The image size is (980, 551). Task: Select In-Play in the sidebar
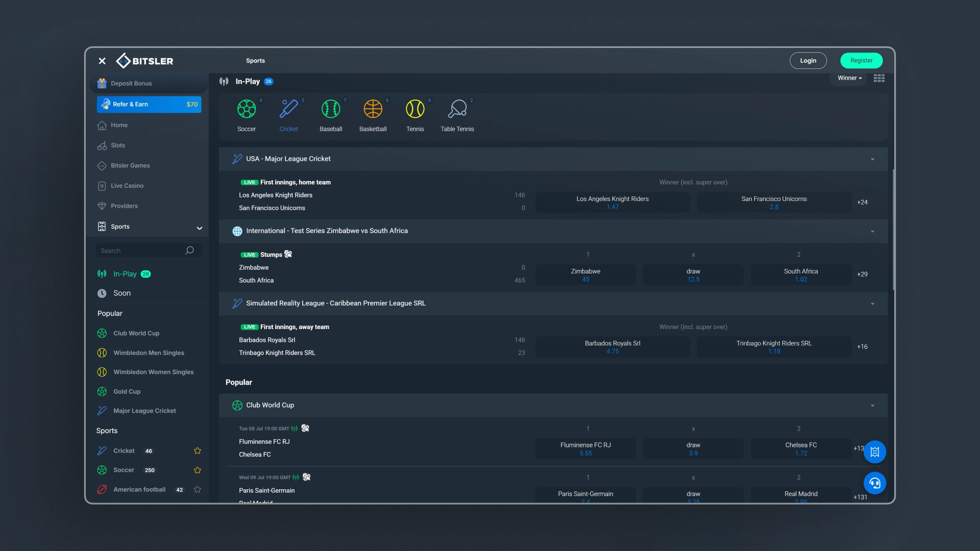124,274
